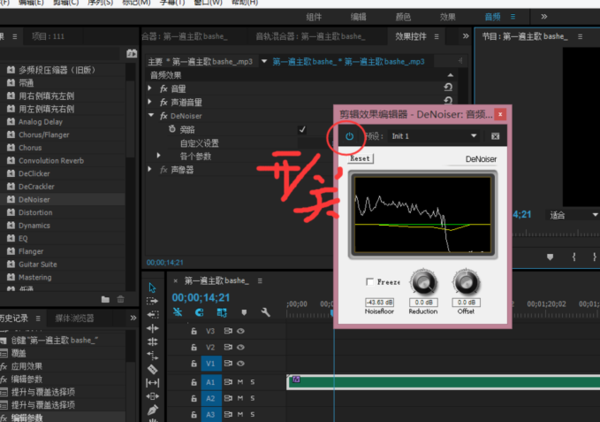Toggle A3 track target button
The width and height of the screenshot is (600, 422).
(x=211, y=414)
